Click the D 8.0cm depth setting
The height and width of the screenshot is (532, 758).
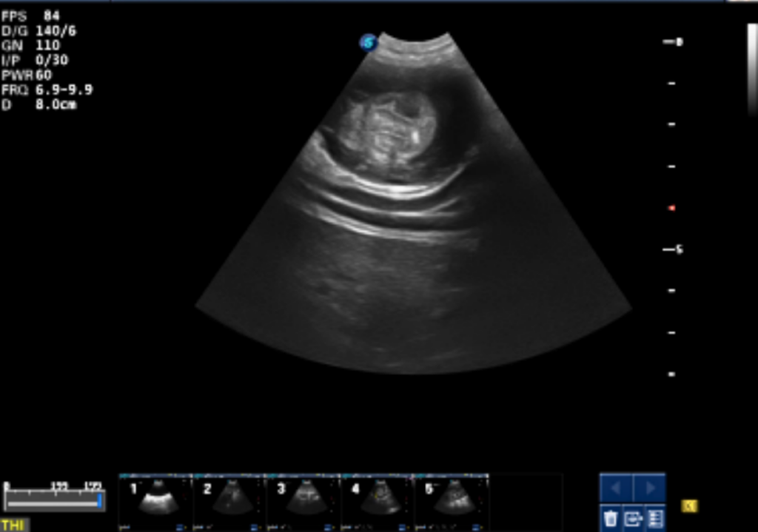(38, 105)
